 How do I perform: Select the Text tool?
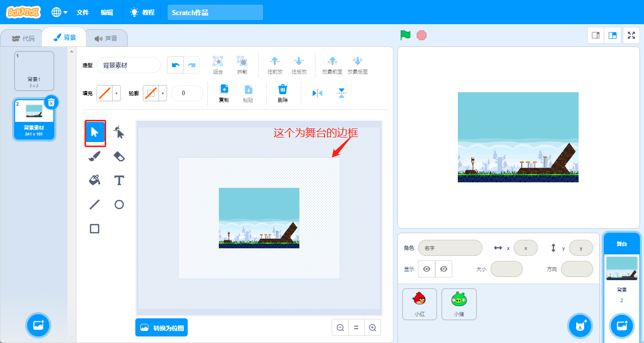(119, 180)
